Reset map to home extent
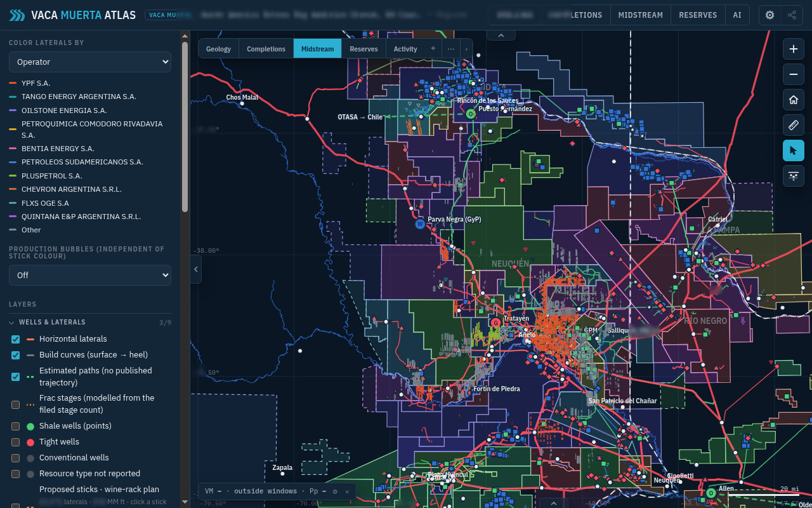Screen dimensions: 812x508 click(794, 100)
